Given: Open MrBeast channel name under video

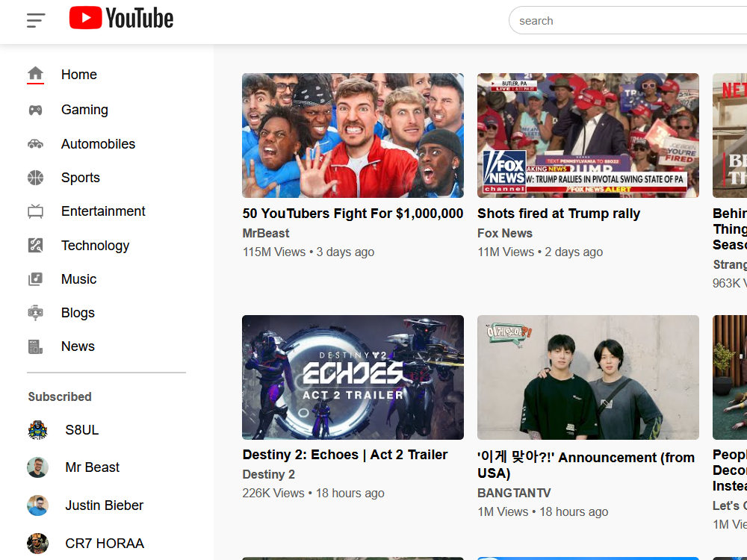Looking at the screenshot, I should point(266,233).
